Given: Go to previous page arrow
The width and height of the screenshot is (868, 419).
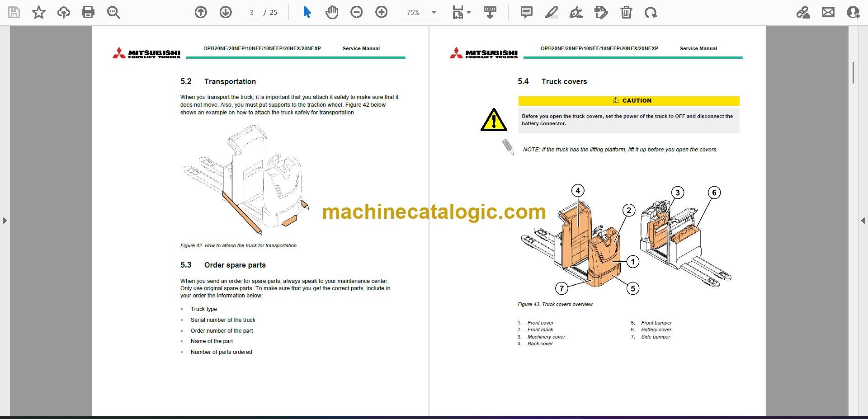Looking at the screenshot, I should point(201,12).
